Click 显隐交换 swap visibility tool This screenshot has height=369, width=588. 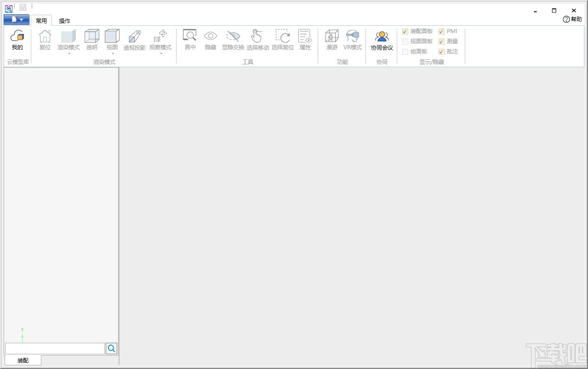coord(233,40)
